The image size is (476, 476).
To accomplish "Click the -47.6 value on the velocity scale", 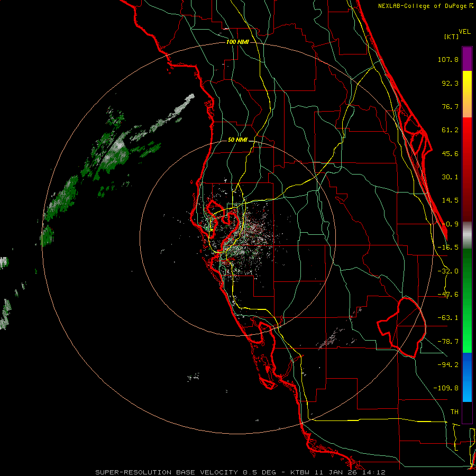I will point(448,295).
